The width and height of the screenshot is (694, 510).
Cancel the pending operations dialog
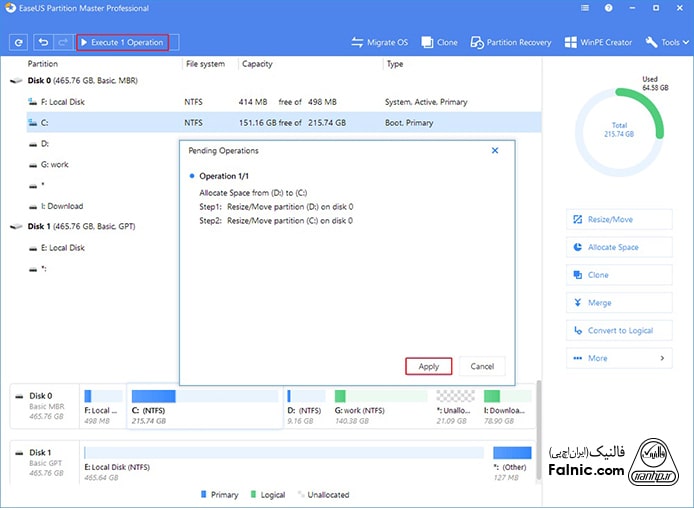(x=482, y=366)
